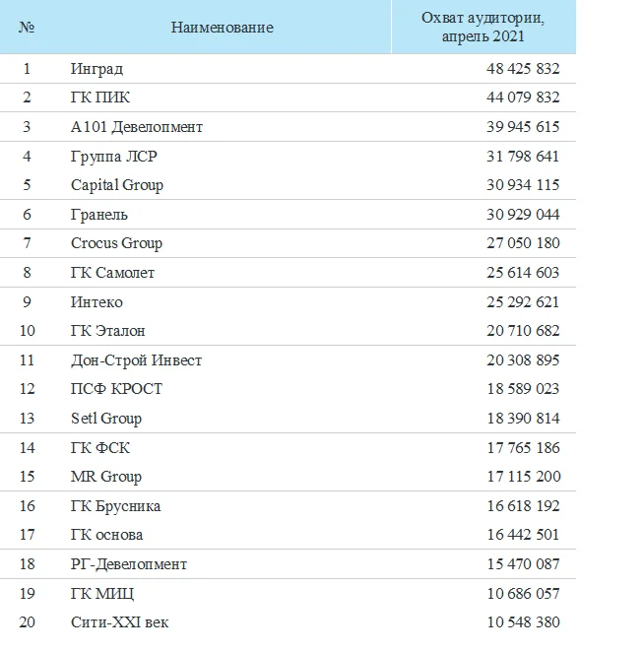Screen dimensions: 644x652
Task: Select the "Инград" company name cell
Action: 97,69
